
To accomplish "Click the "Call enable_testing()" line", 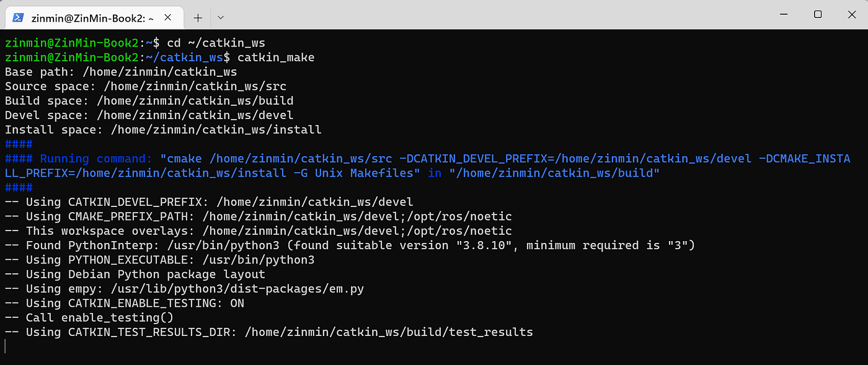I will 89,317.
